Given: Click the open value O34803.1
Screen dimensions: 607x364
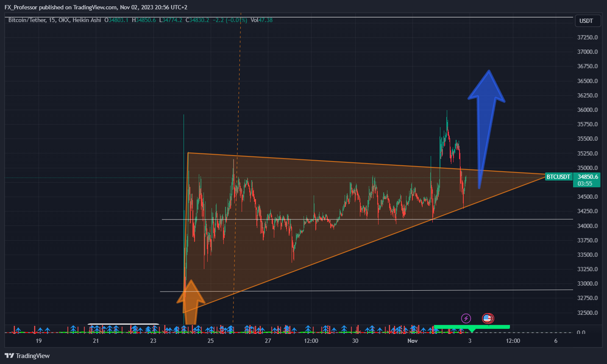Looking at the screenshot, I should 116,20.
